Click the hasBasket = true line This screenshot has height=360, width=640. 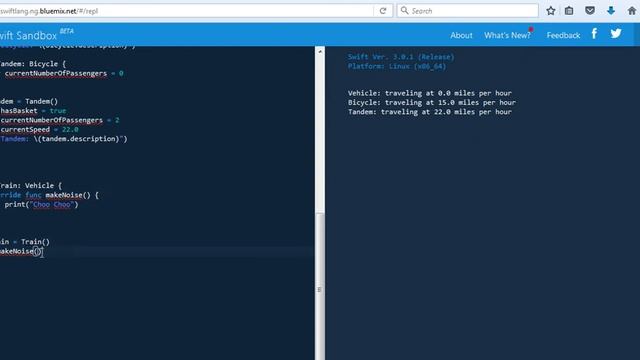(x=33, y=111)
